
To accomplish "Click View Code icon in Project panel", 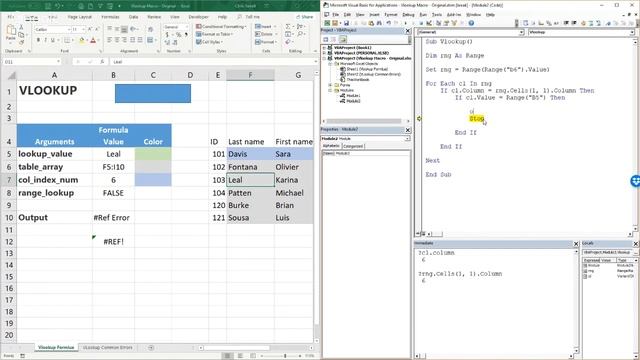I will tap(326, 39).
